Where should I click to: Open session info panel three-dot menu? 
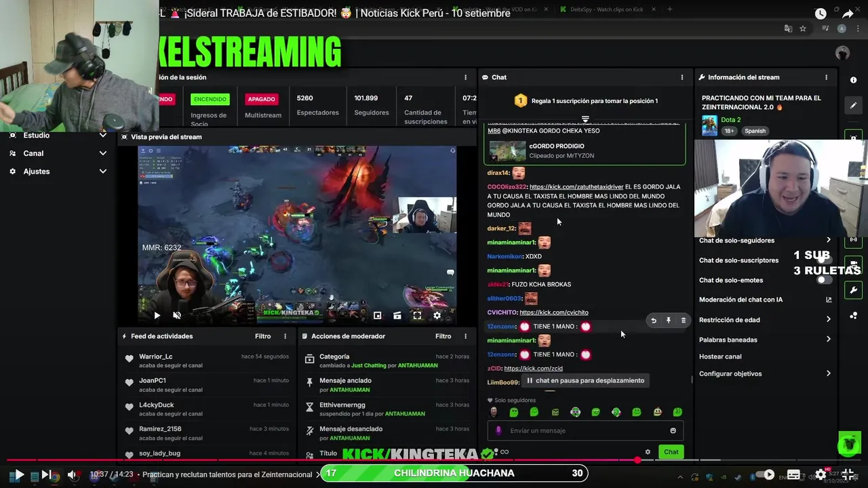click(x=465, y=77)
